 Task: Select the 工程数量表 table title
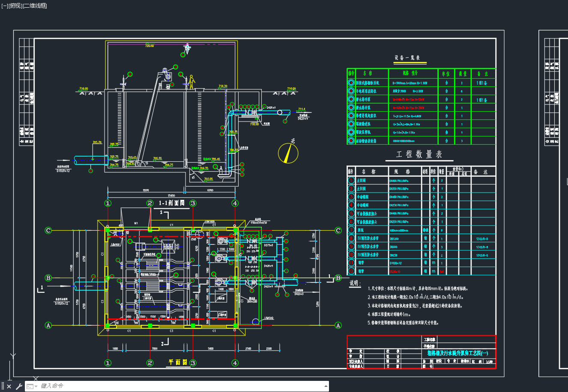pos(419,154)
